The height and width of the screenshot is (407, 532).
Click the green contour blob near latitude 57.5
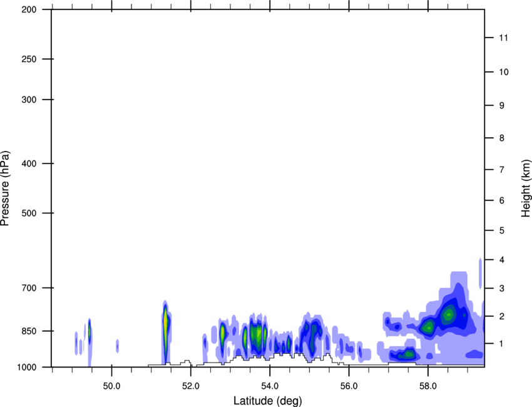pyautogui.click(x=407, y=355)
